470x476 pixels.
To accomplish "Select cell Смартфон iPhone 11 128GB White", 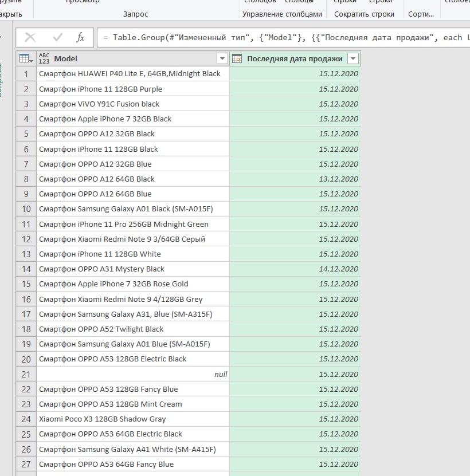I will [133, 254].
